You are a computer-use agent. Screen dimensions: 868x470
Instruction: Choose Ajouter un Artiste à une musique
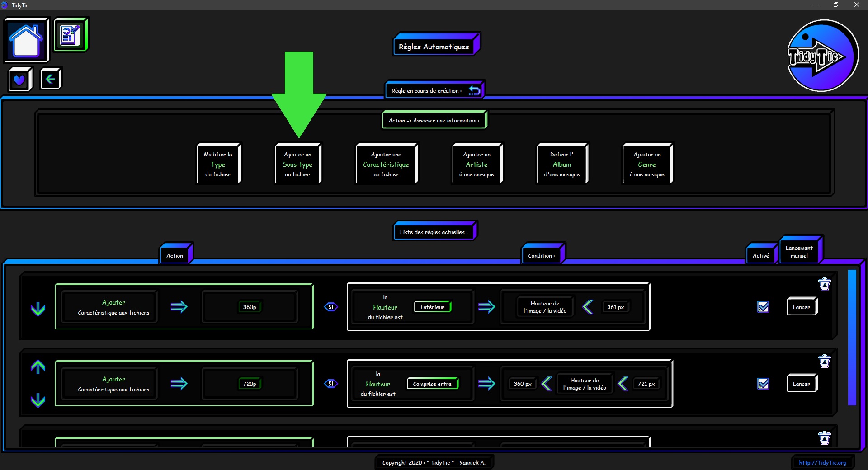(477, 164)
